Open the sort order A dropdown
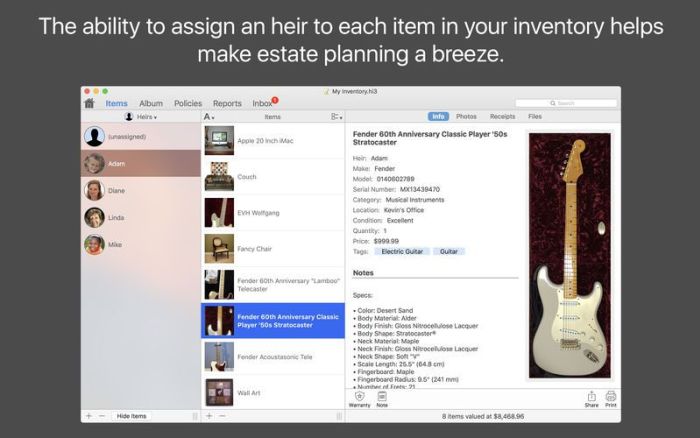Image resolution: width=700 pixels, height=438 pixels. click(209, 117)
